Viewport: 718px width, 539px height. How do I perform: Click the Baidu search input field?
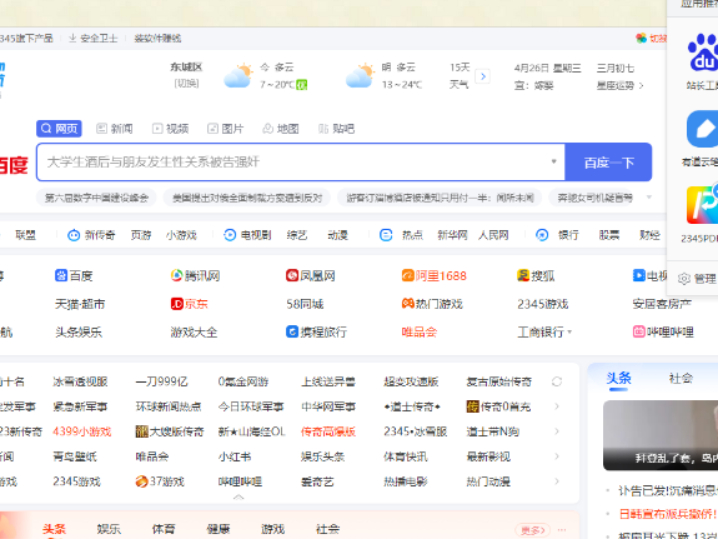click(301, 162)
